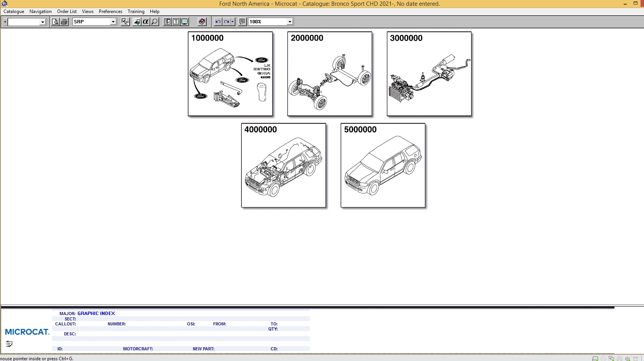Click the monitor screen view icon
Image resolution: width=644 pixels, height=361 pixels.
[185, 22]
